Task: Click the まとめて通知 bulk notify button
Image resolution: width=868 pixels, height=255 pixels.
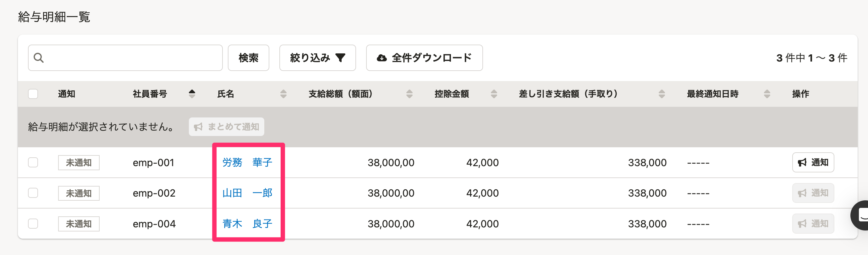Action: 226,127
